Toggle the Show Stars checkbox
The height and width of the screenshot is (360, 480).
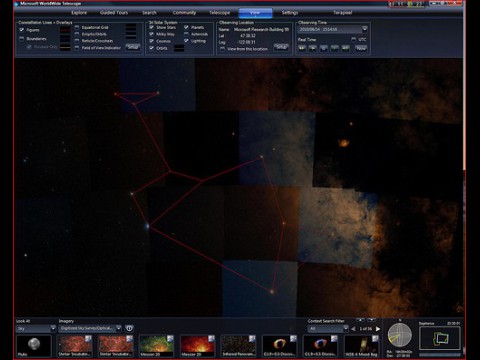(x=152, y=27)
